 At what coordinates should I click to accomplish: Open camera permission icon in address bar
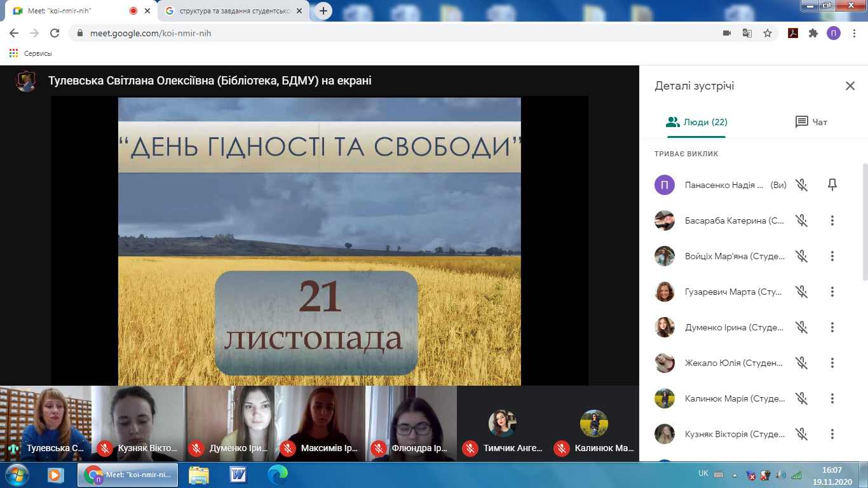coord(727,33)
